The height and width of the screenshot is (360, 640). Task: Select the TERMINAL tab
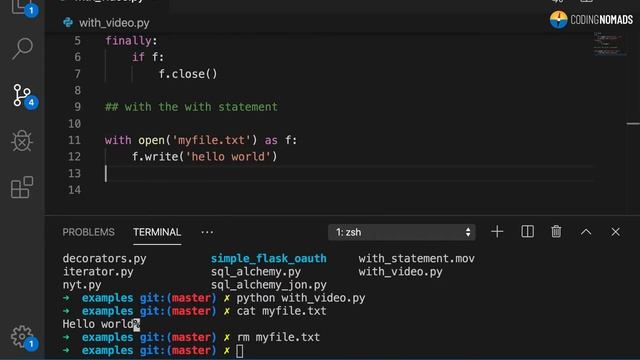[157, 232]
